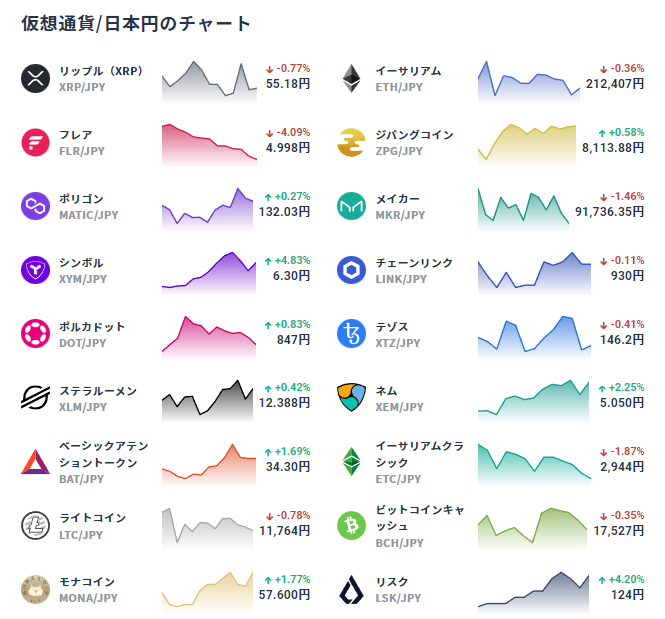Image resolution: width=665 pixels, height=619 pixels.
Task: Click the +4.83% change for Symbol
Action: (288, 260)
